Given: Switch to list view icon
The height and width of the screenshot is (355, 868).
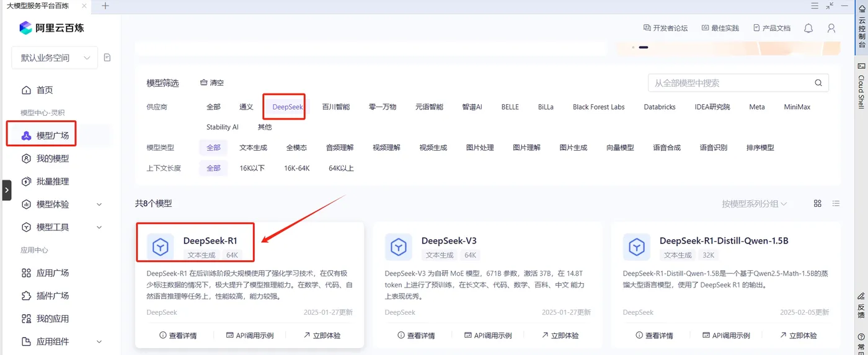Looking at the screenshot, I should pyautogui.click(x=836, y=203).
